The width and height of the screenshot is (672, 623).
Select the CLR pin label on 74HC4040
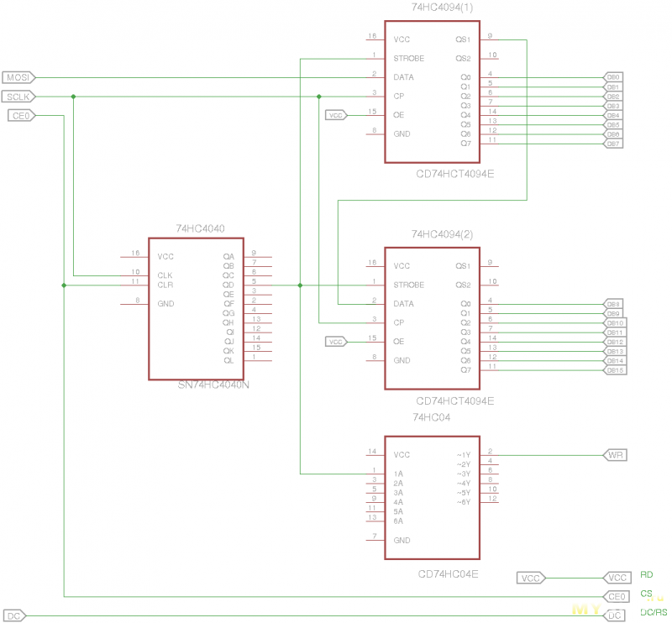point(165,285)
